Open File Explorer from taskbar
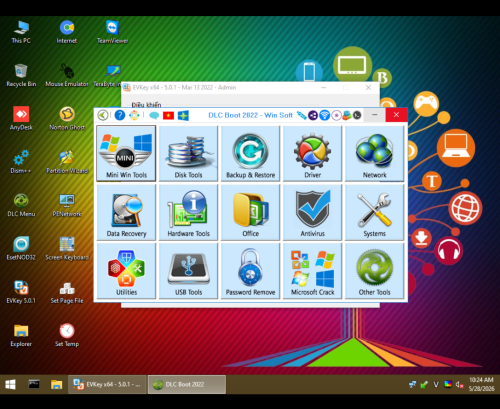This screenshot has width=500, height=409. click(56, 385)
